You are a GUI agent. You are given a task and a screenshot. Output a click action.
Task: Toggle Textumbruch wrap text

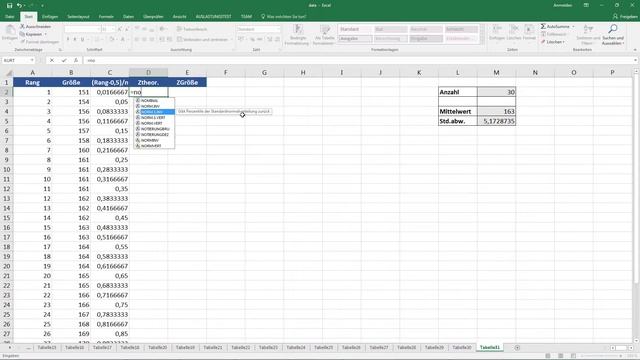(x=192, y=29)
